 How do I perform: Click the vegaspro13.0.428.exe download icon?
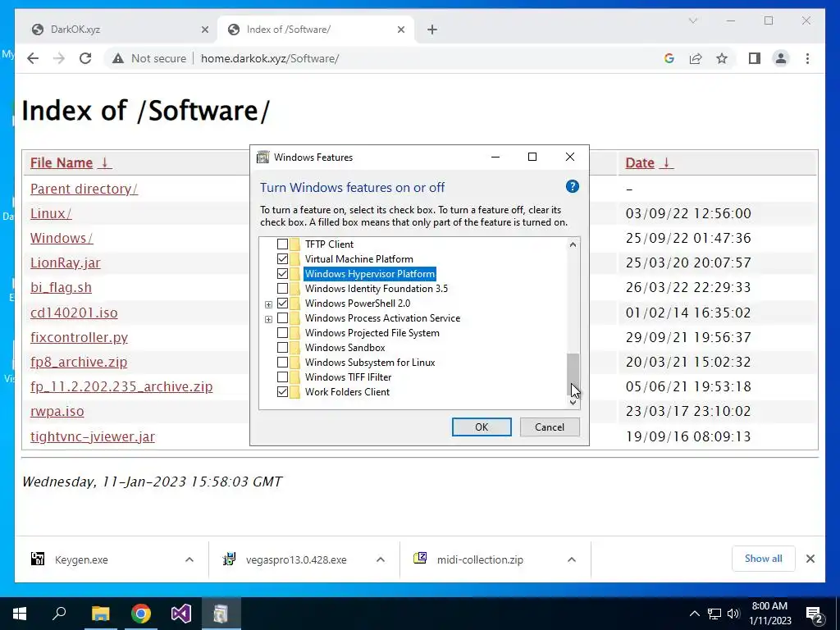pyautogui.click(x=229, y=559)
